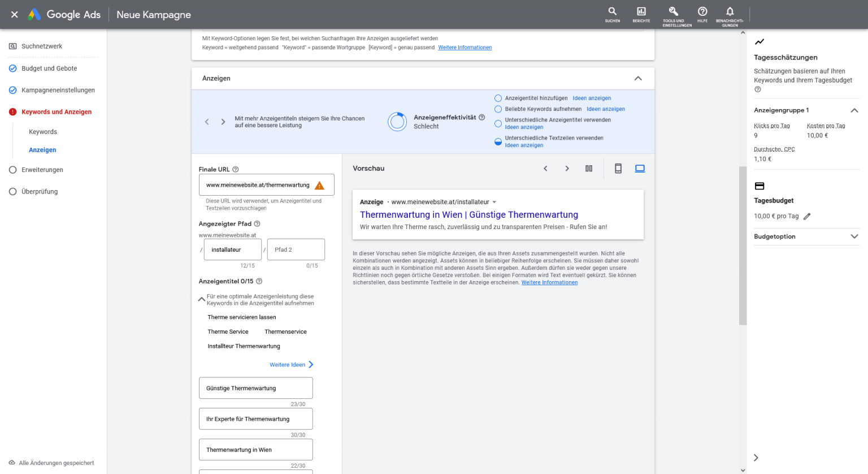Select Unterschiedliche Anzeigentitel verwenden radio
Viewport: 868px width, 474px height.
[x=498, y=123]
